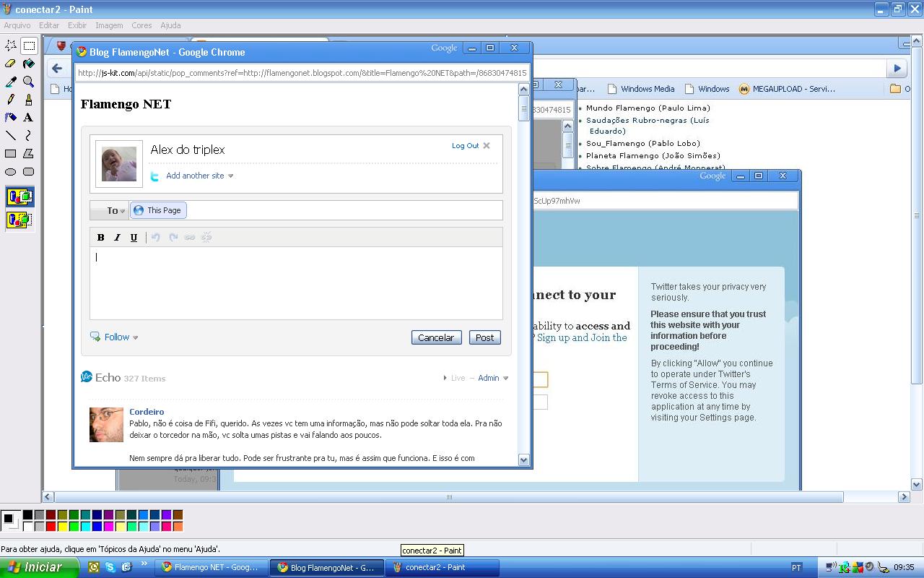Pick the Fill With Color bucket tool

click(x=29, y=64)
